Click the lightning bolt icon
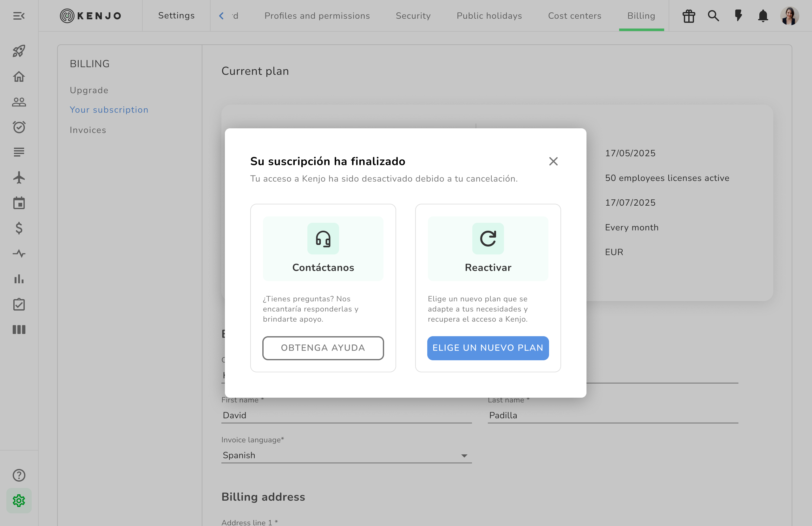Screen dimensions: 812x526 point(738,16)
